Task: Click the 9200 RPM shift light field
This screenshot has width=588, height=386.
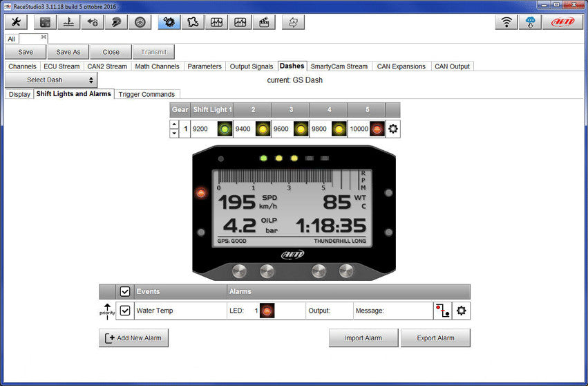Action: pos(202,129)
